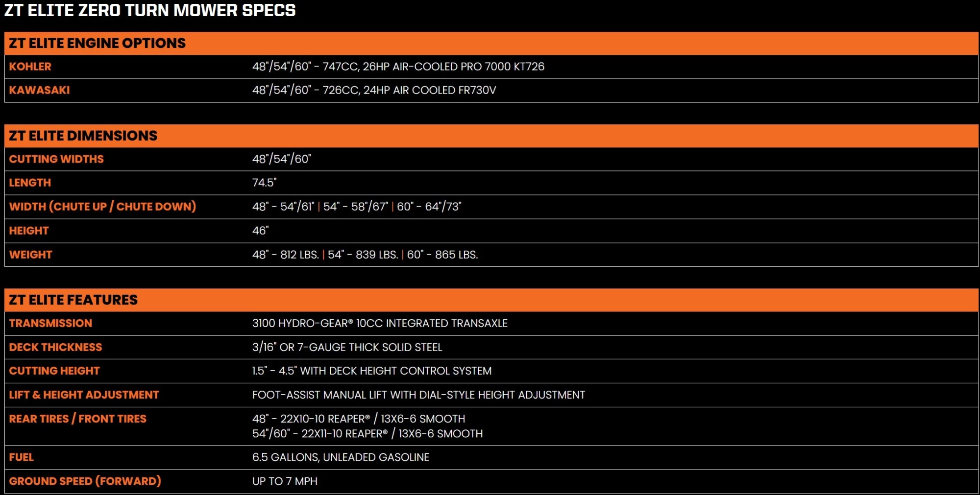Click the TRANSMISSION label
Image resolution: width=980 pixels, height=495 pixels.
[50, 323]
